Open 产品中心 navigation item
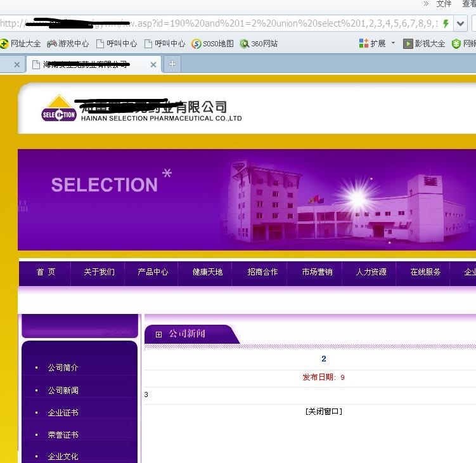 tap(153, 272)
